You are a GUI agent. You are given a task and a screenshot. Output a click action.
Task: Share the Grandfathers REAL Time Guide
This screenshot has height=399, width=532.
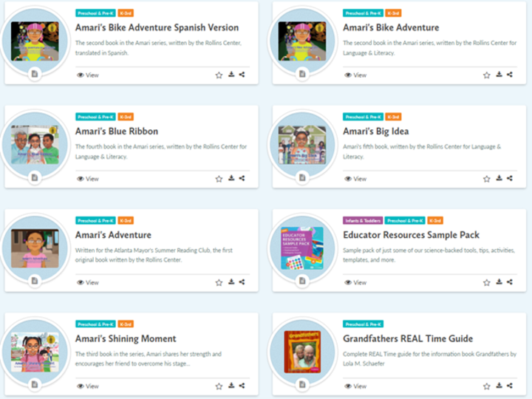click(510, 386)
